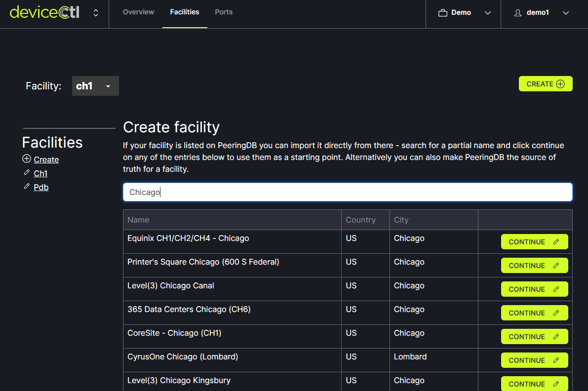This screenshot has height=391, width=588.
Task: Click the briefcase icon next to Demo
Action: [x=443, y=13]
